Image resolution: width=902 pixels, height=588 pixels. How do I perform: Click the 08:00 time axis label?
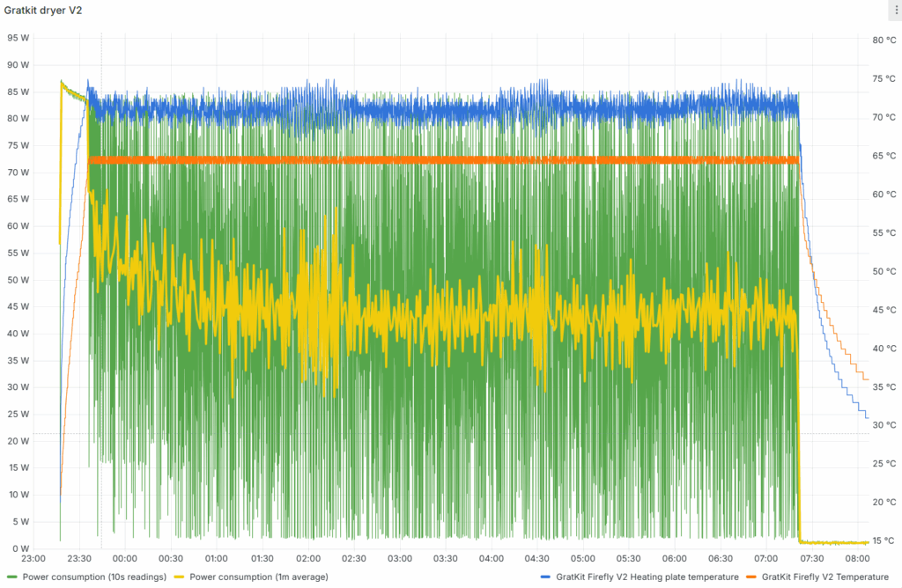tap(858, 558)
